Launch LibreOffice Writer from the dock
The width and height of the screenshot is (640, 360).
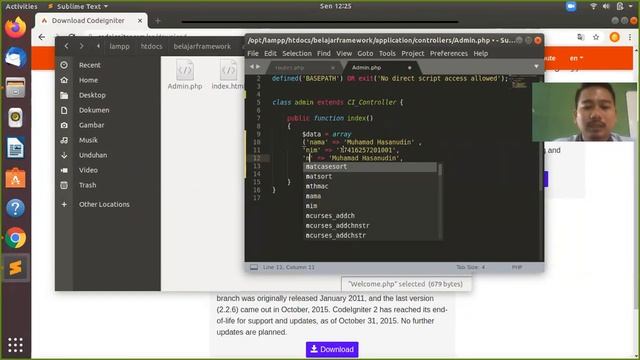point(16,148)
